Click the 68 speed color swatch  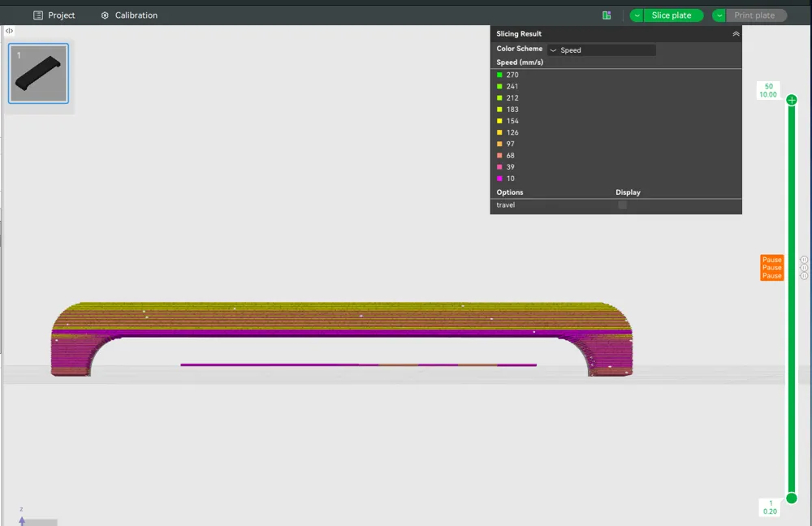(499, 155)
